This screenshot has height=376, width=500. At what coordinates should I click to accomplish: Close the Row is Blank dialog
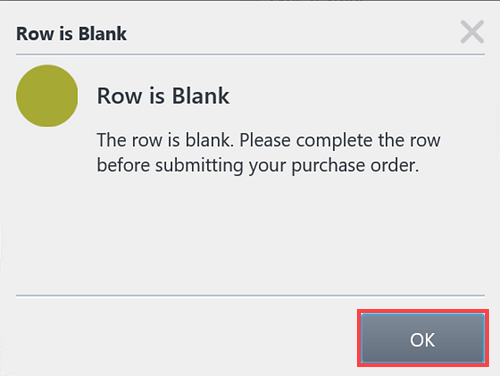pyautogui.click(x=472, y=32)
